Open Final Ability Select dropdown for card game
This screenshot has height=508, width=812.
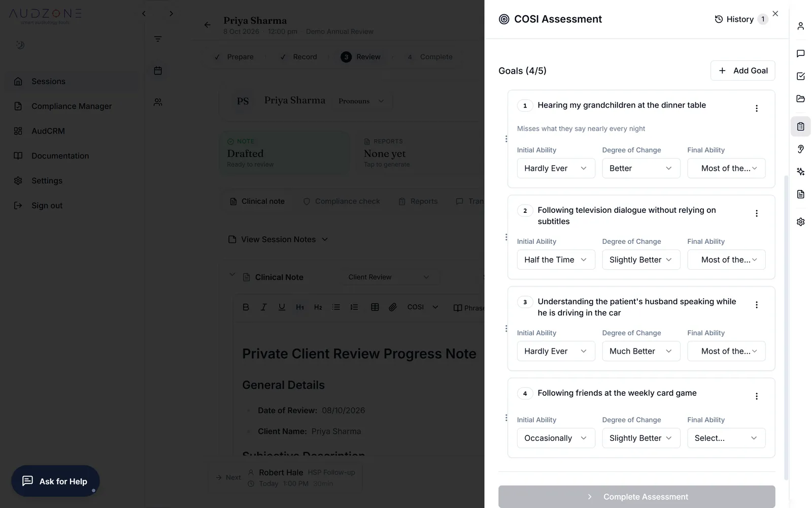(726, 438)
